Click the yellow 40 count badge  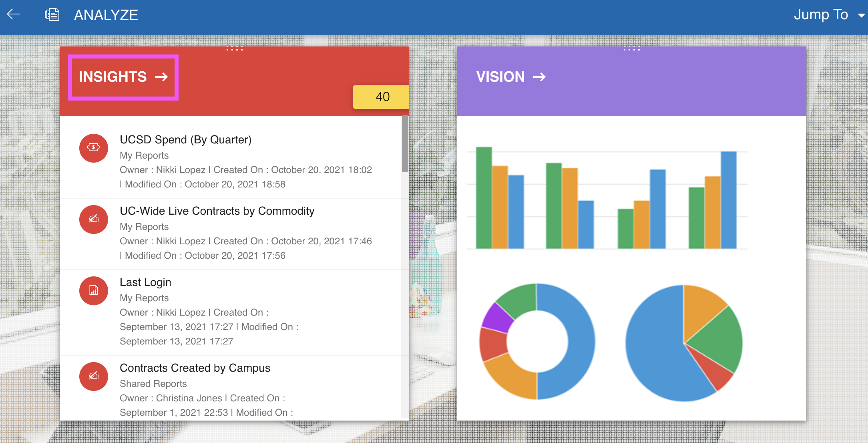(x=382, y=97)
